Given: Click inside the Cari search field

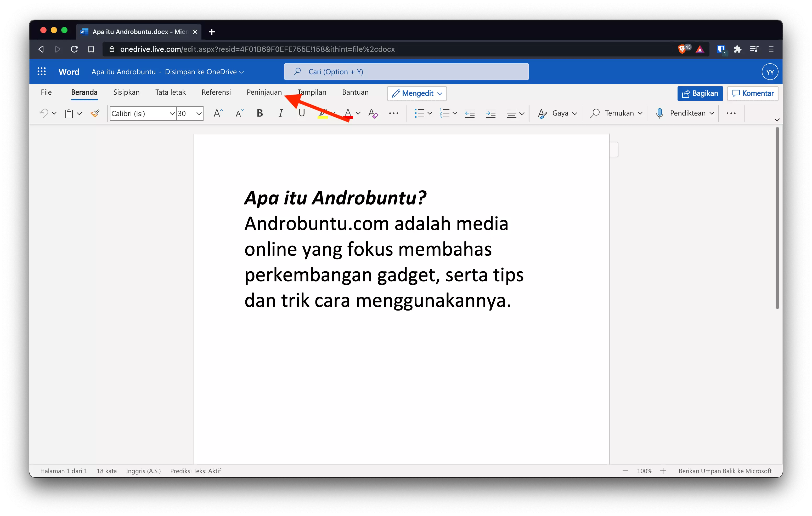Looking at the screenshot, I should pyautogui.click(x=406, y=71).
